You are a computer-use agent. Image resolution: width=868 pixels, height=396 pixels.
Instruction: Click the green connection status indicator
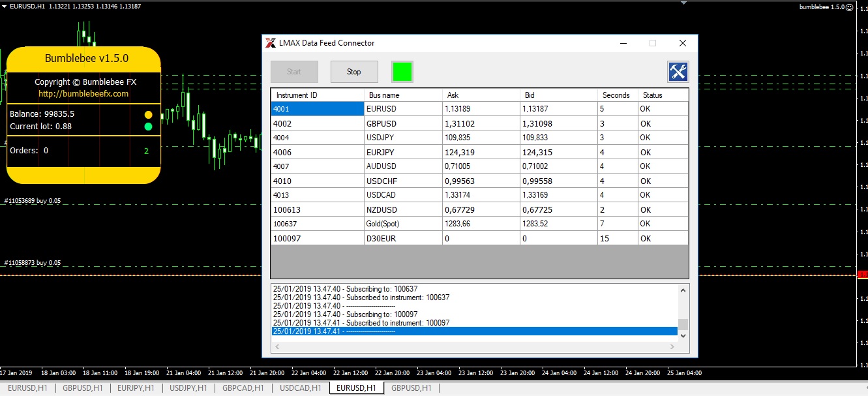click(x=402, y=72)
